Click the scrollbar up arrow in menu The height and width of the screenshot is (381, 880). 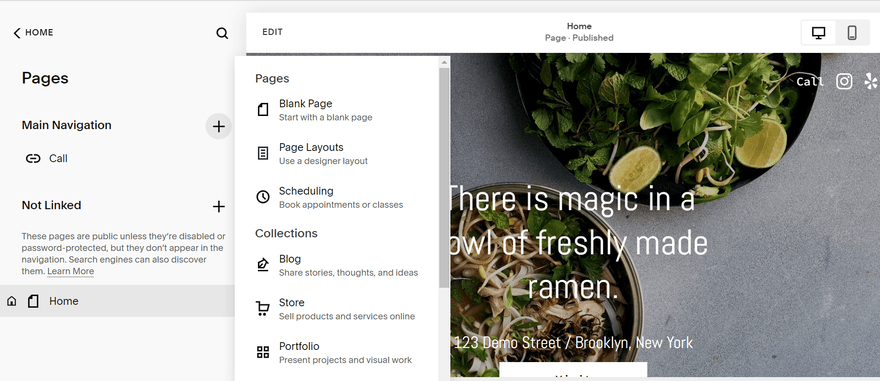pos(444,62)
